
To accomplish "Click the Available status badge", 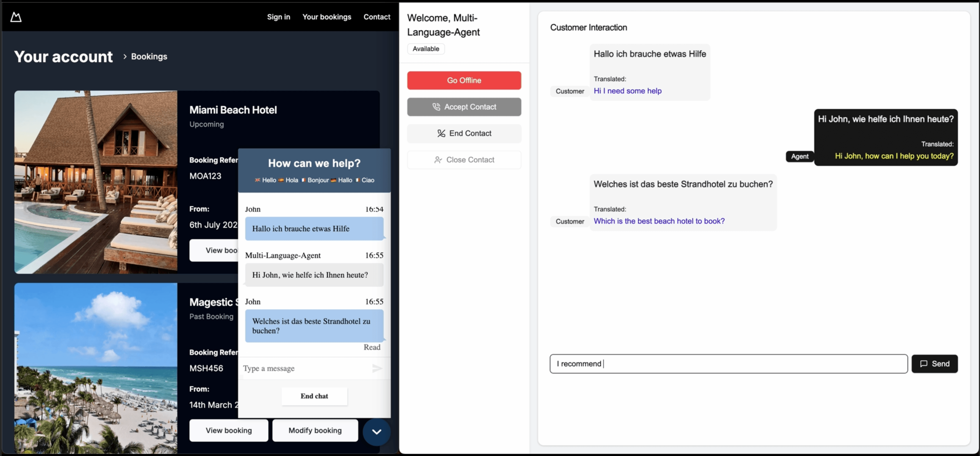I will click(425, 49).
